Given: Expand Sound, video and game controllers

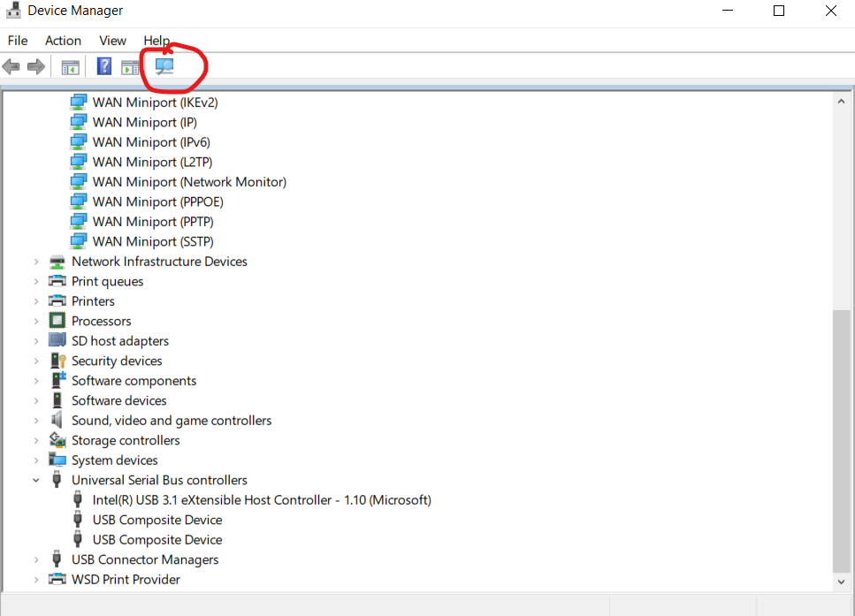Looking at the screenshot, I should click(36, 421).
